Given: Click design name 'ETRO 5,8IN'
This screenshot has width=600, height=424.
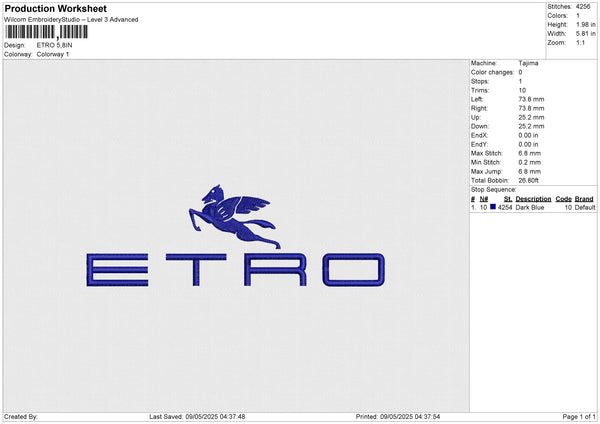Looking at the screenshot, I should (54, 45).
